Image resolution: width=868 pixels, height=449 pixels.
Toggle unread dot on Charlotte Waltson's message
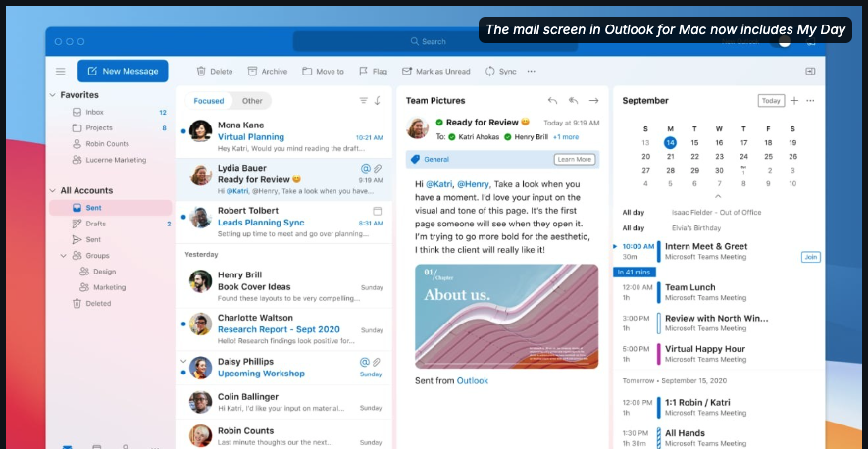183,324
